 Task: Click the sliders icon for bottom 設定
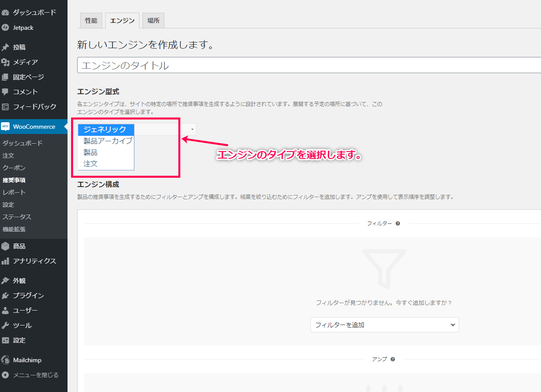click(5, 340)
